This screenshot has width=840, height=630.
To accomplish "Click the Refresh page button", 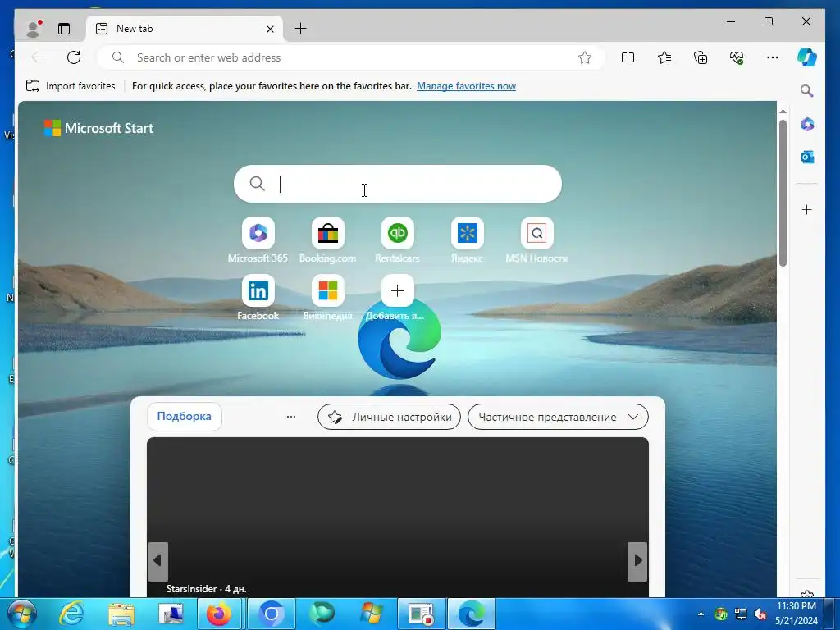I will (x=74, y=57).
